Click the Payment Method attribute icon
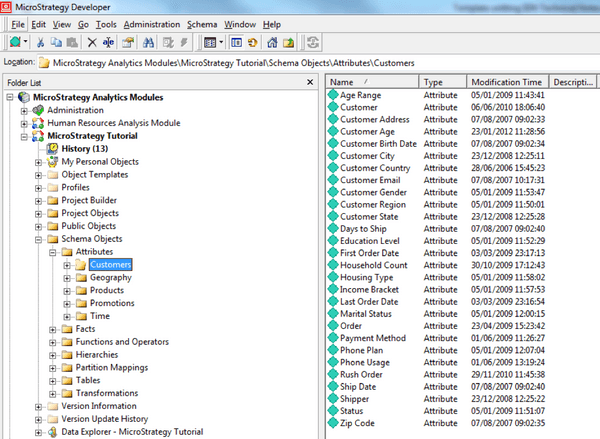Viewport: 600px width, 439px height. [x=333, y=338]
